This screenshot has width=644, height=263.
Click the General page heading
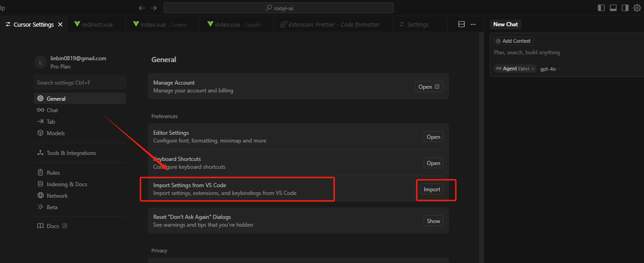tap(164, 59)
